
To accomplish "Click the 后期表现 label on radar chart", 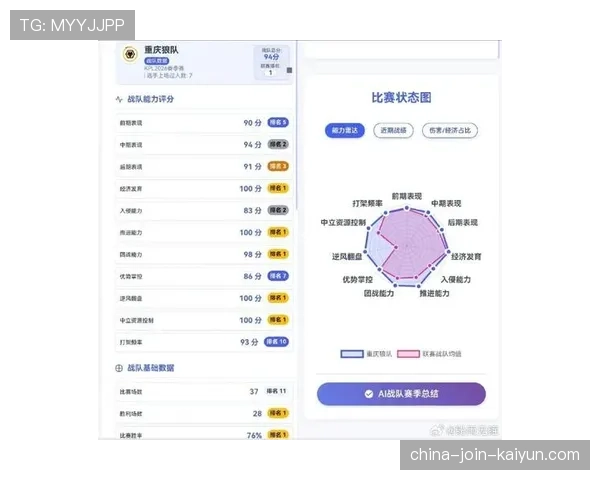I will coord(463,223).
